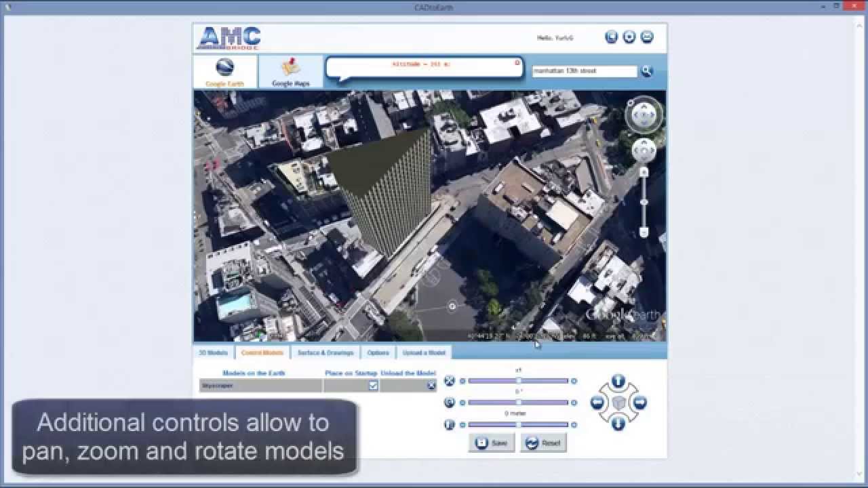
Task: Click the location search input field
Action: click(585, 70)
